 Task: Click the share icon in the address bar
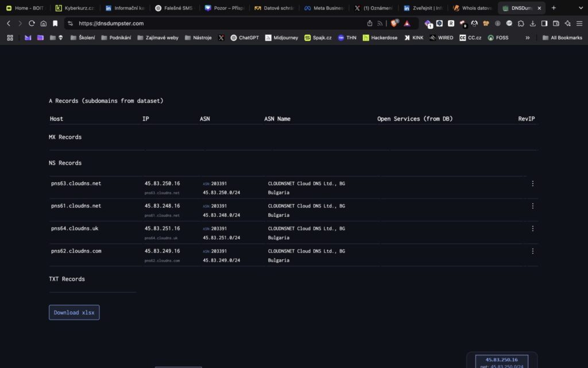click(370, 23)
